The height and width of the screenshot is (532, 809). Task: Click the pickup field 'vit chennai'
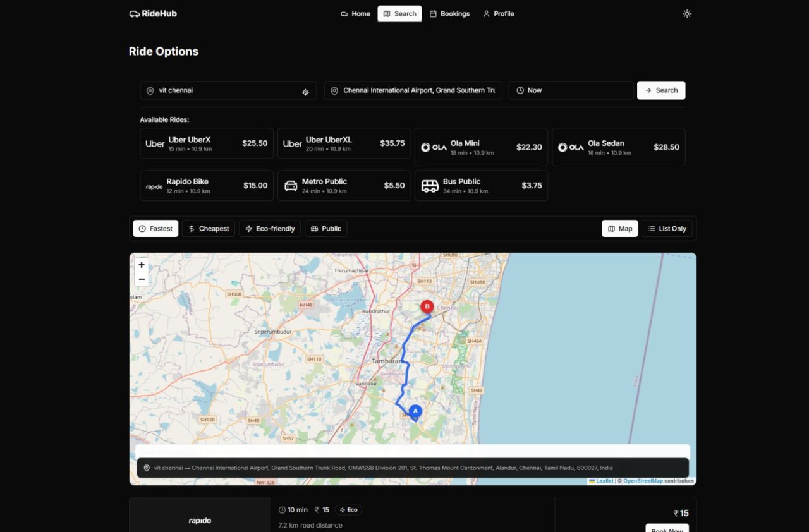(228, 90)
